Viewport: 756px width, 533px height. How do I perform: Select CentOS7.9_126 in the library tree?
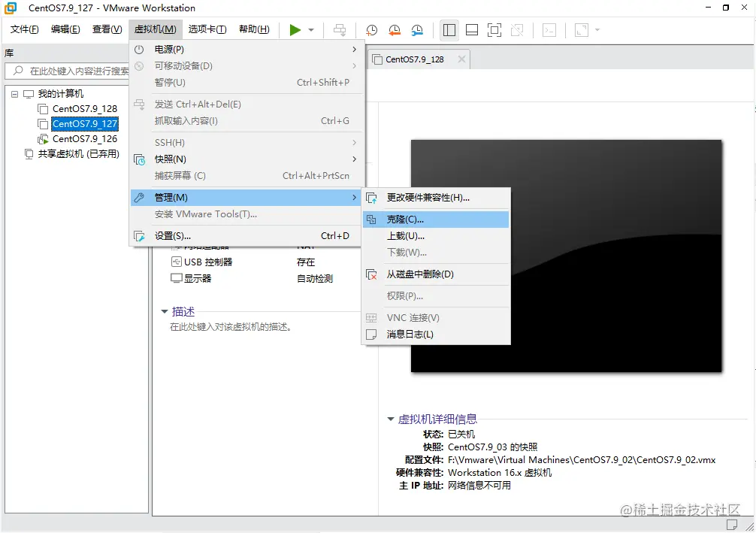(x=84, y=139)
